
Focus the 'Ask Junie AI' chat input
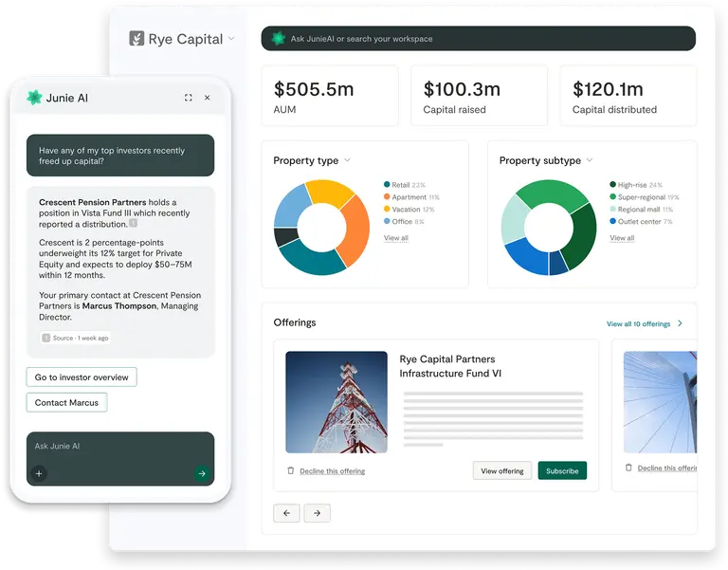tap(120, 459)
